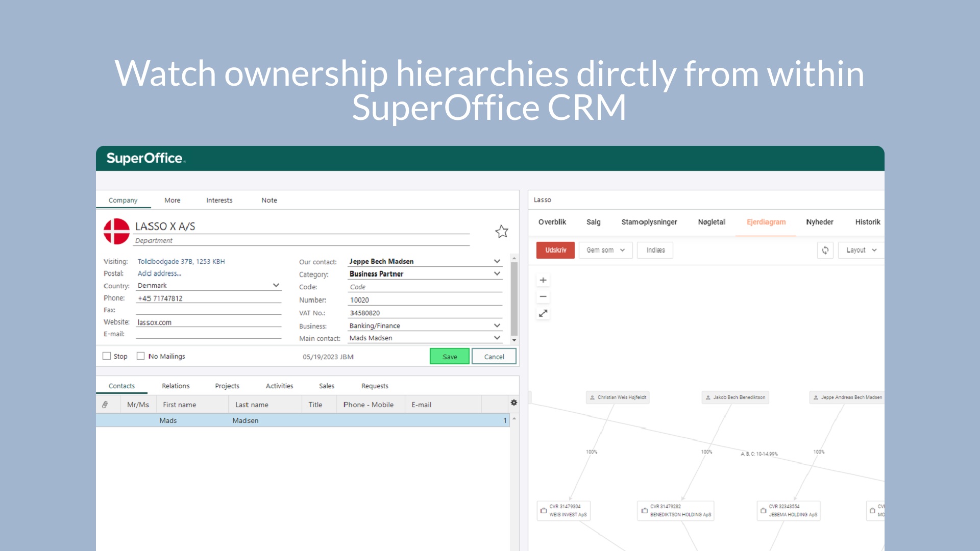980x551 pixels.
Task: Open WEIS INVEST ApS company node
Action: (x=563, y=511)
